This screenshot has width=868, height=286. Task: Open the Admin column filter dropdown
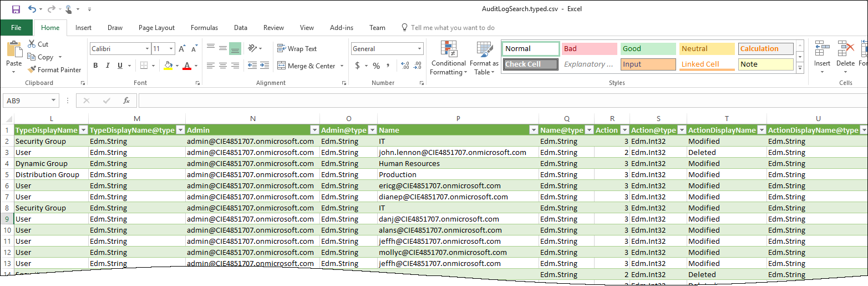[x=314, y=130]
